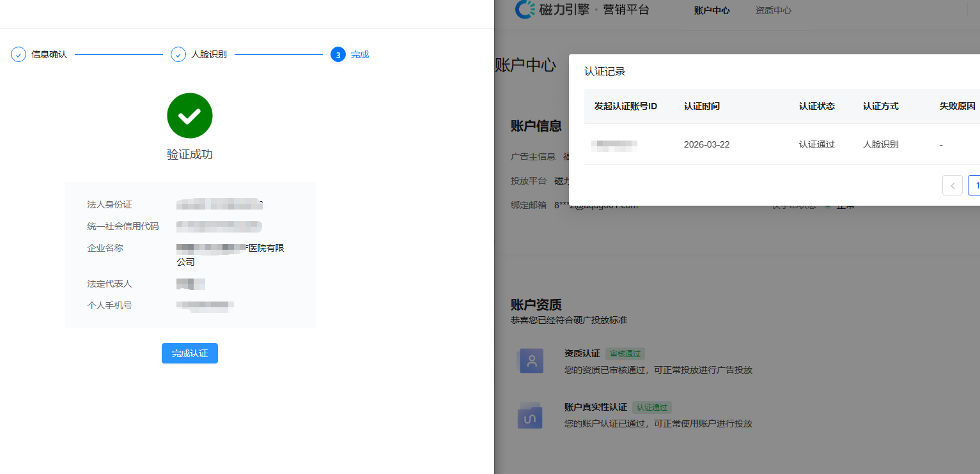This screenshot has width=980, height=474.
Task: Click the step 3 完成 circle icon
Action: click(338, 54)
